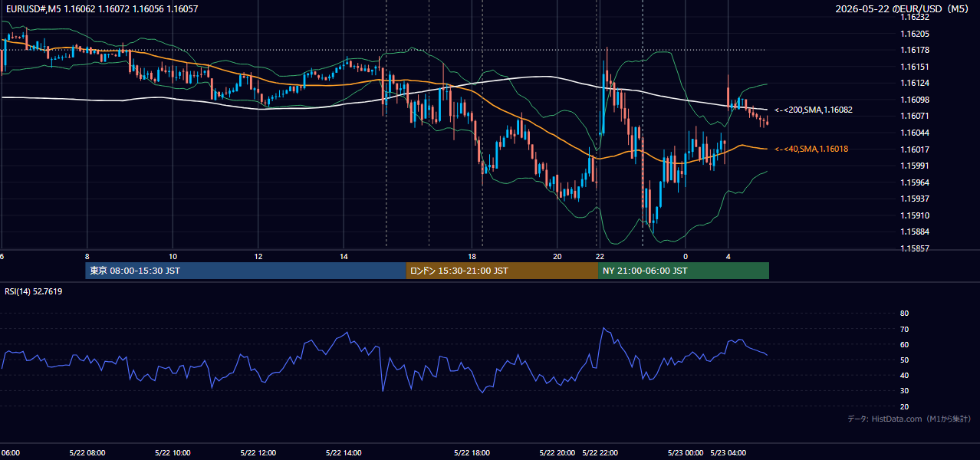Click the 5/23 04:00 time label
Screen dimensions: 980x460
tap(729, 452)
